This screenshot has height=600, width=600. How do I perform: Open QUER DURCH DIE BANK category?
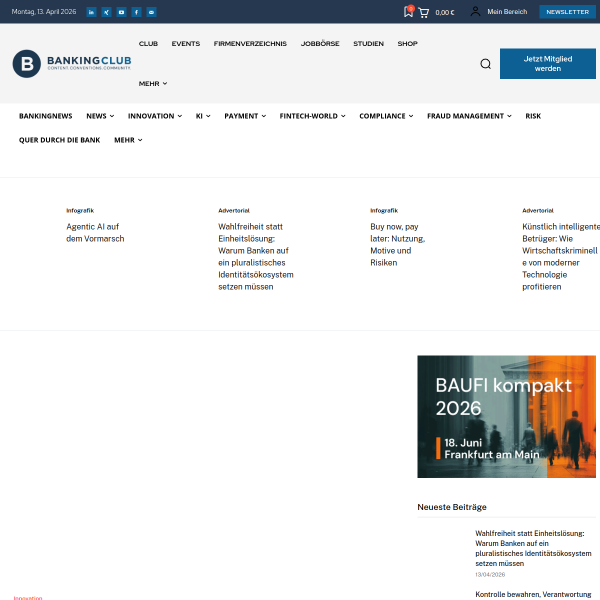[60, 140]
